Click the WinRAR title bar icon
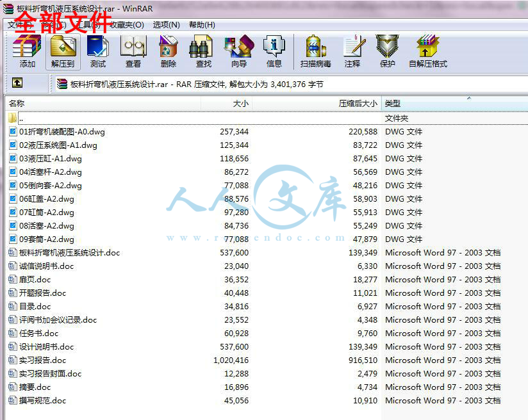The width and height of the screenshot is (528, 420). point(8,8)
